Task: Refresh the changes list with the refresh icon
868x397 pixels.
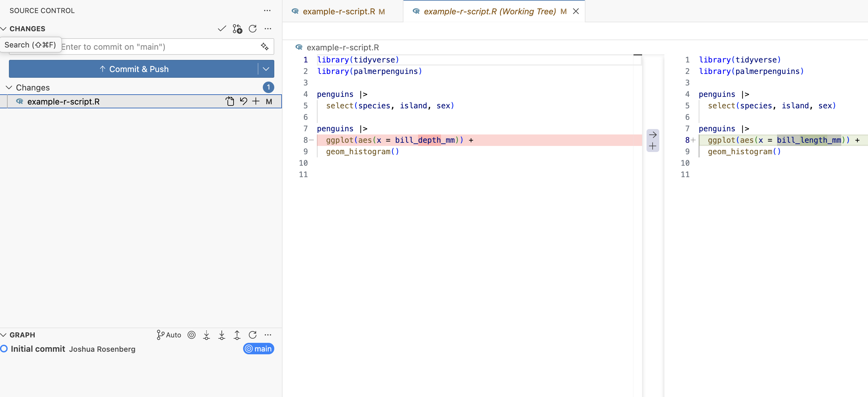Action: [252, 29]
